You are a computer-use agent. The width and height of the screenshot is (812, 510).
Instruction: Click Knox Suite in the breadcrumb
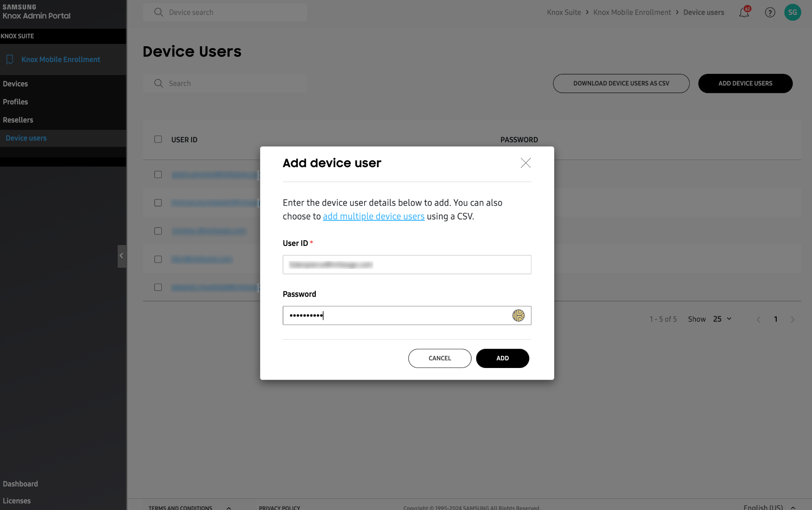pos(564,12)
